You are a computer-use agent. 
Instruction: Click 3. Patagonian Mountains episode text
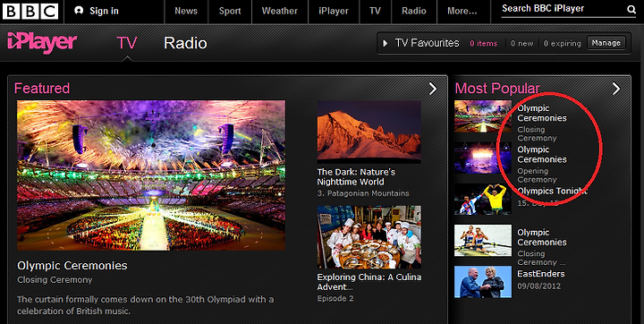point(363,193)
